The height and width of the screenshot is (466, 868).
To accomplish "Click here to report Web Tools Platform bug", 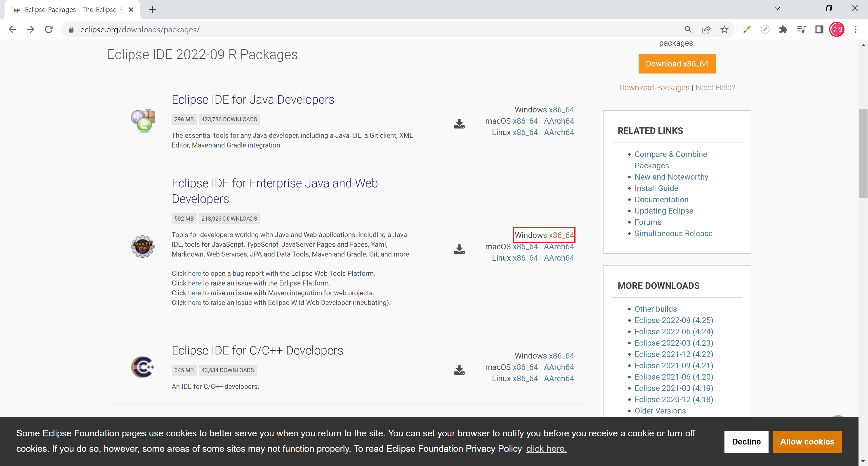I will 194,273.
